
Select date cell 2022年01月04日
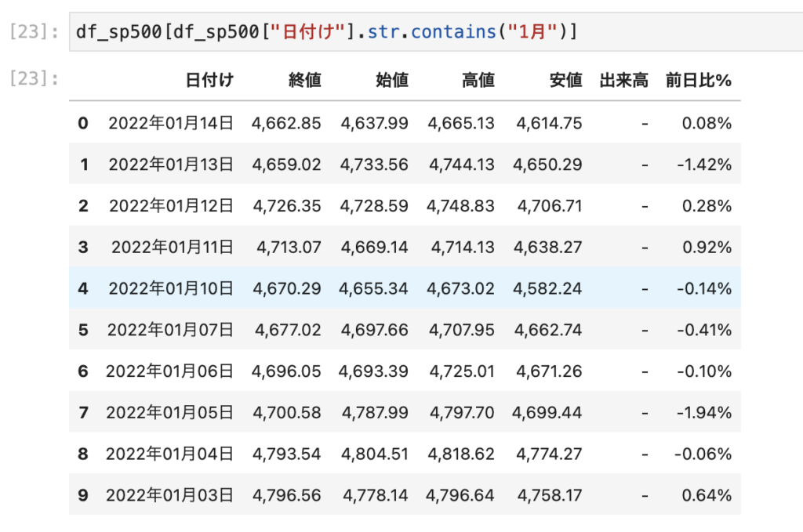point(169,454)
